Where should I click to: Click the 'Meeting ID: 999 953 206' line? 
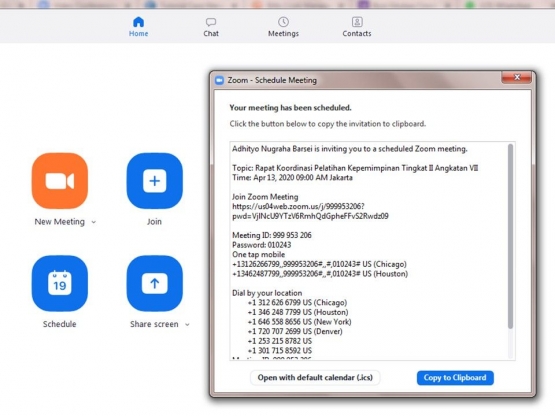[271, 235]
